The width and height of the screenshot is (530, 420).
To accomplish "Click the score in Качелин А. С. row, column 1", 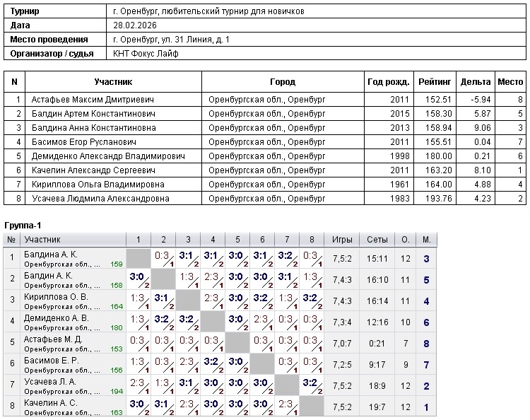I will click(x=138, y=405).
